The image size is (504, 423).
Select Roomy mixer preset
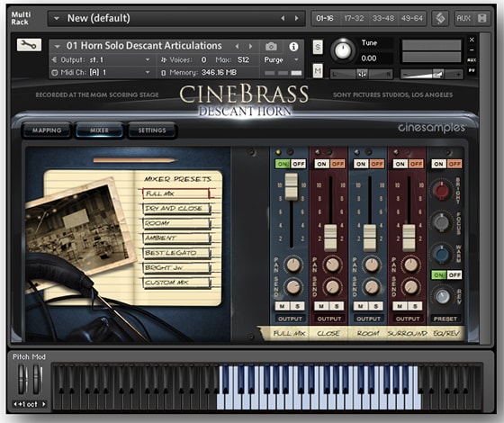[x=176, y=223]
